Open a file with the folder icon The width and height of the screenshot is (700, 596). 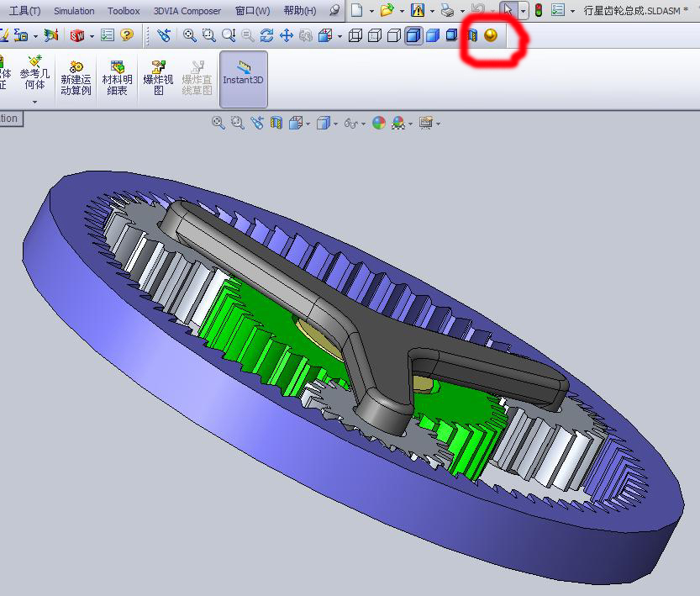click(387, 10)
